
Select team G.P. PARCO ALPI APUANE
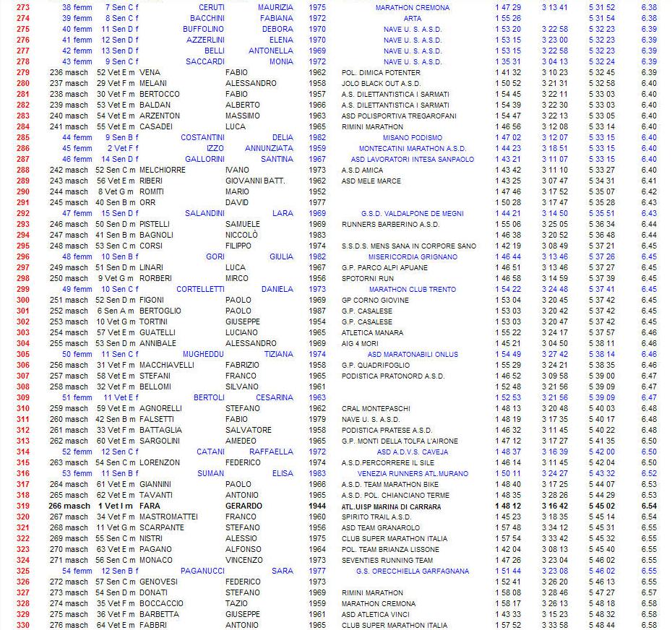coord(384,268)
